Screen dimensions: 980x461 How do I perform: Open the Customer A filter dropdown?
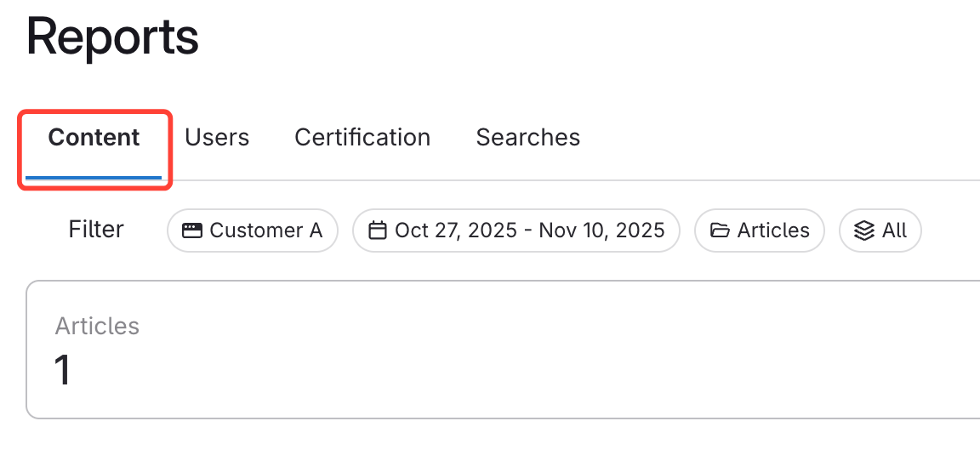(x=253, y=230)
